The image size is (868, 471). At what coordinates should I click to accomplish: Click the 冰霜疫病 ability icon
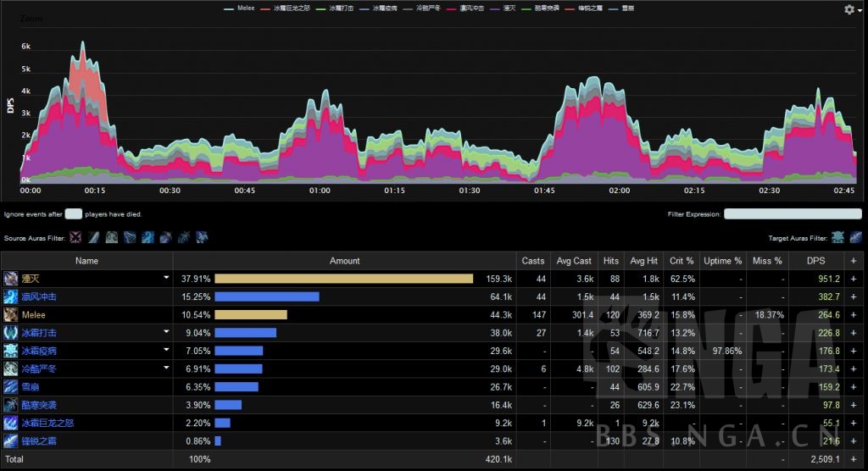[x=11, y=351]
